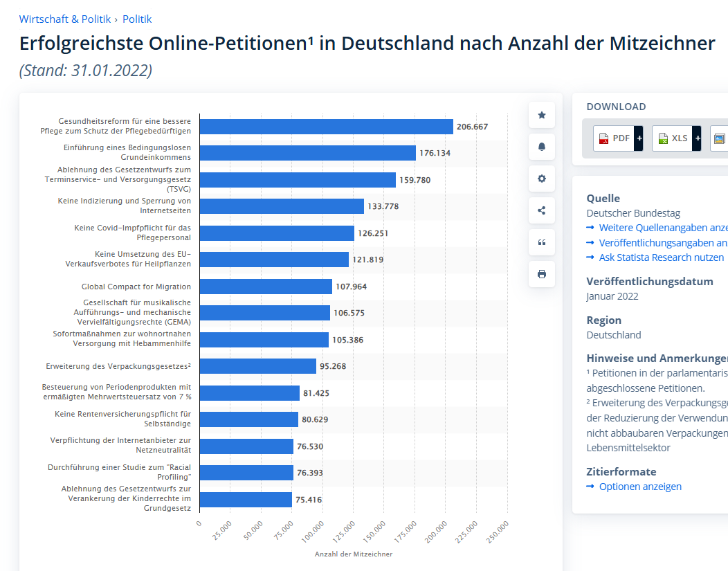The image size is (728, 571).
Task: Click the chart value '176.134'
Action: coord(435,153)
